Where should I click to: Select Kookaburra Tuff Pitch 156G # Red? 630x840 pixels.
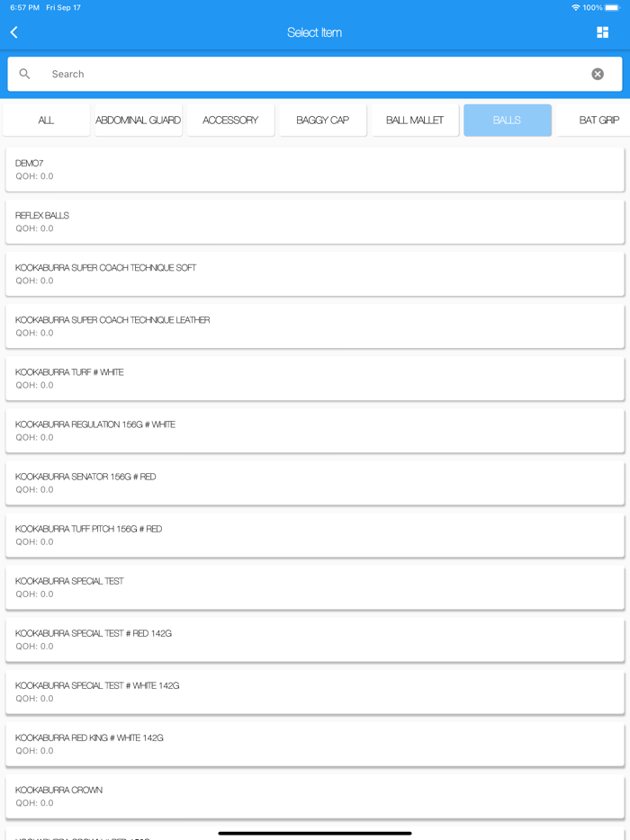click(315, 535)
